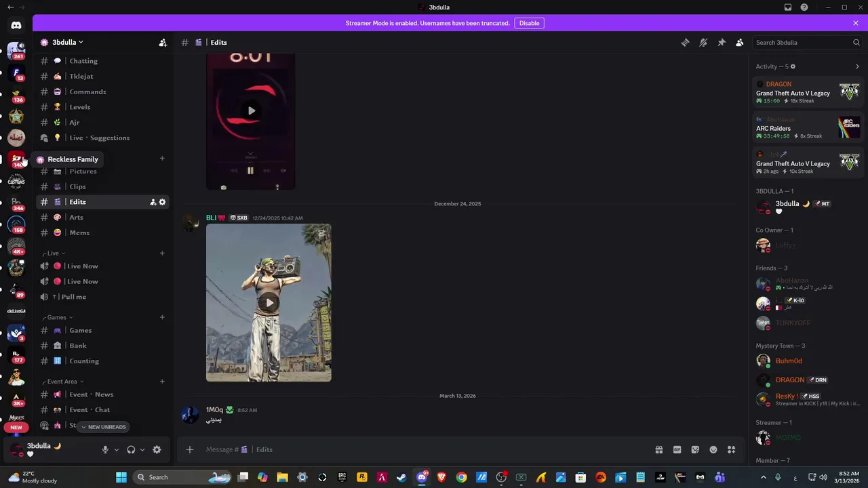Viewport: 868px width, 488px height.
Task: Add channel plus next to Live category
Action: point(162,253)
